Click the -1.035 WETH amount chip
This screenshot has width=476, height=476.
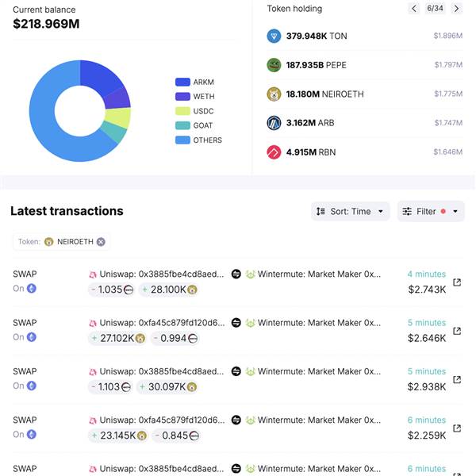point(112,290)
